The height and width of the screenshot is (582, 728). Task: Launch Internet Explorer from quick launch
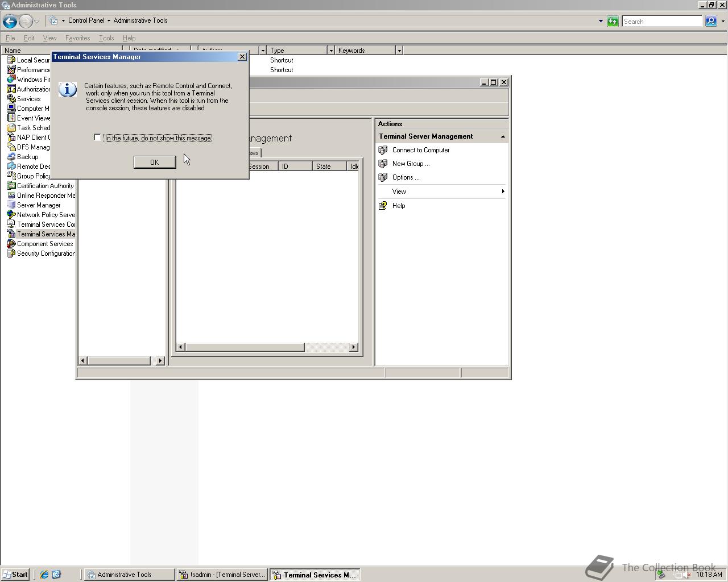coord(44,575)
